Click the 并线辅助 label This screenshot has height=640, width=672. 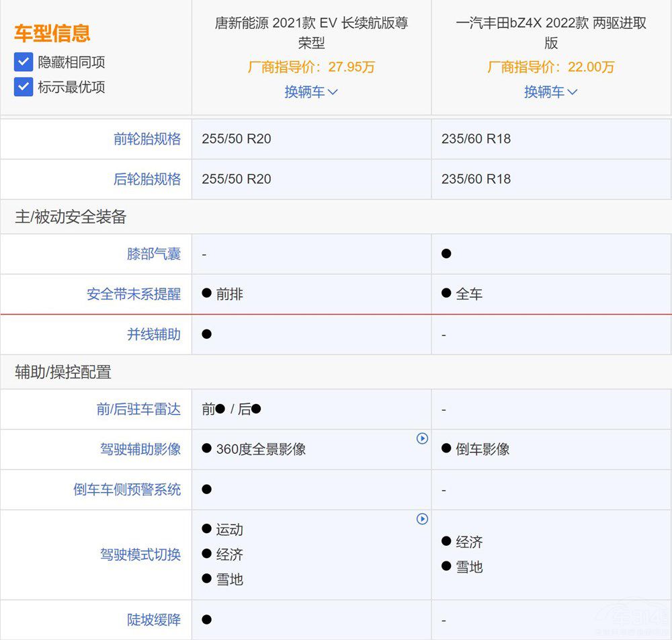(154, 334)
